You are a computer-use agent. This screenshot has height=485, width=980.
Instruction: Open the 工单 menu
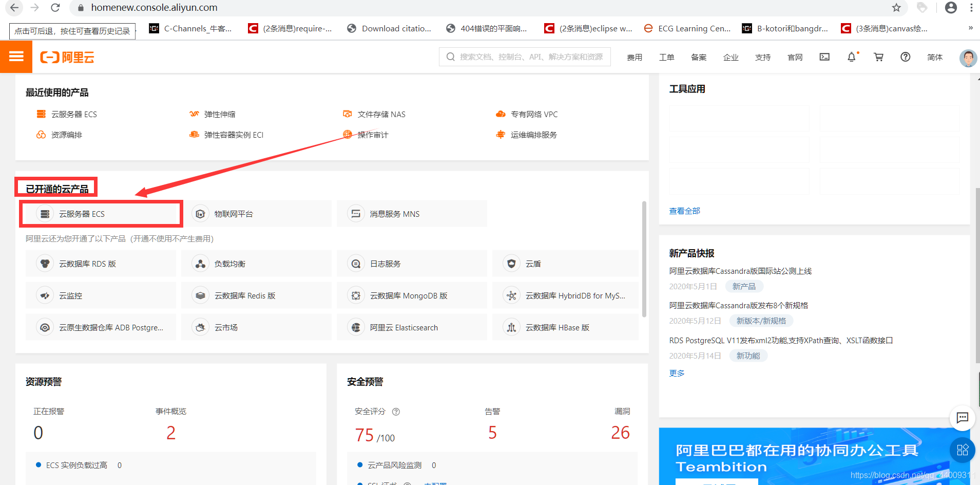pyautogui.click(x=666, y=57)
